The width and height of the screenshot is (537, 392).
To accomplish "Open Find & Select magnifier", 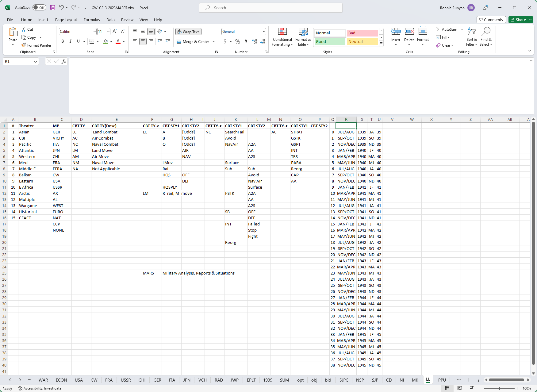I will pyautogui.click(x=486, y=37).
